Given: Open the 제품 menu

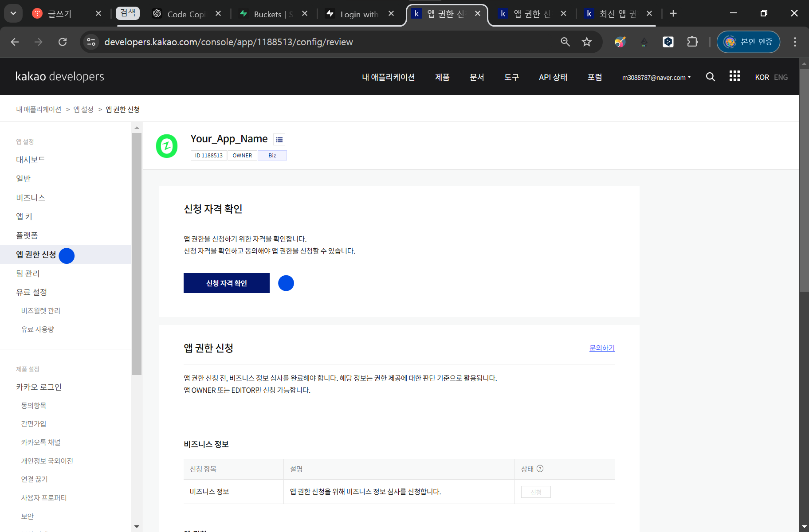Looking at the screenshot, I should 442,77.
